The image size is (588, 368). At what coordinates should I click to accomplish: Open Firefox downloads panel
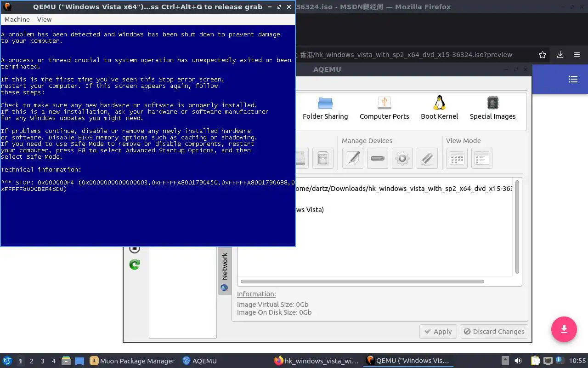click(x=560, y=55)
